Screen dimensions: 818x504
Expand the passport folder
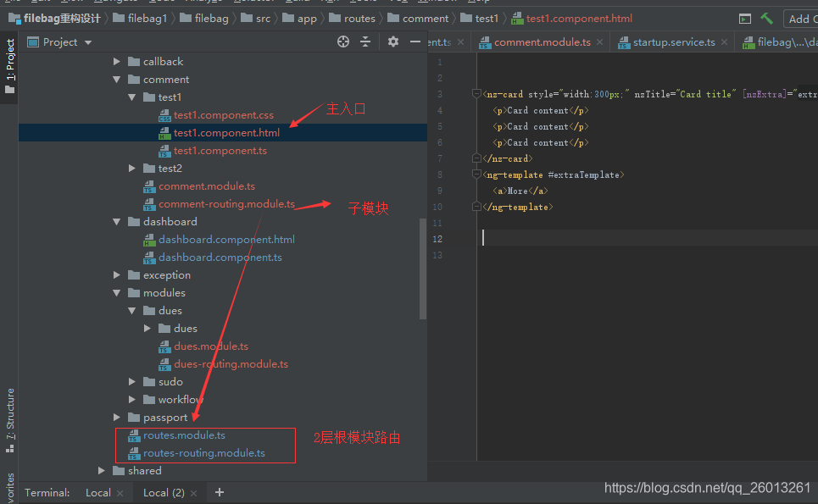(x=117, y=418)
